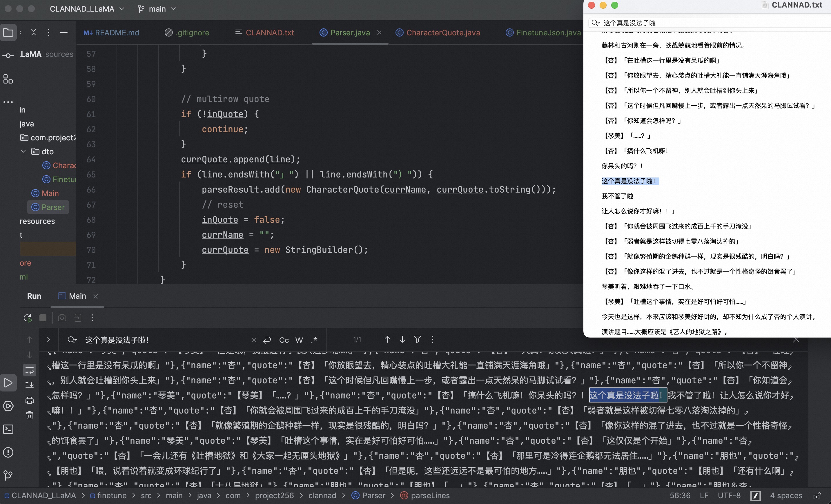Open the main branch dropdown

(x=157, y=9)
